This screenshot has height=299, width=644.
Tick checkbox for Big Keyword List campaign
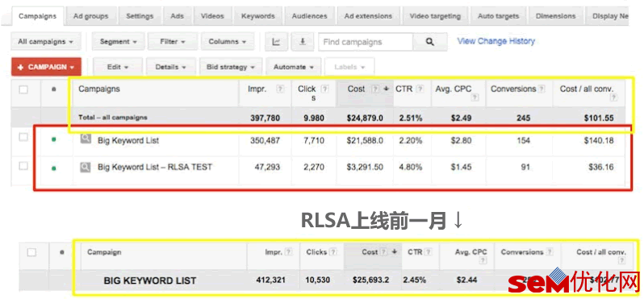(x=24, y=138)
